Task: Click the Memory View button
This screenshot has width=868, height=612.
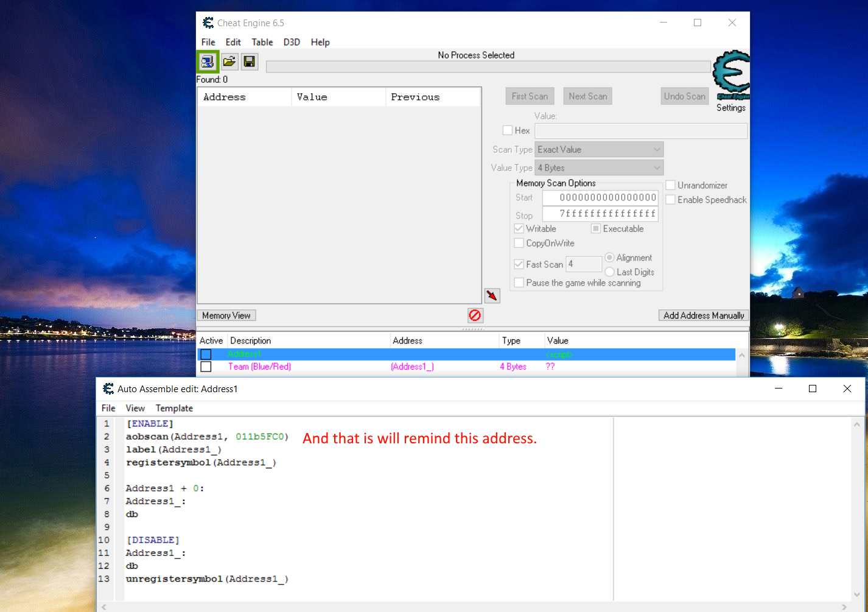Action: click(226, 315)
